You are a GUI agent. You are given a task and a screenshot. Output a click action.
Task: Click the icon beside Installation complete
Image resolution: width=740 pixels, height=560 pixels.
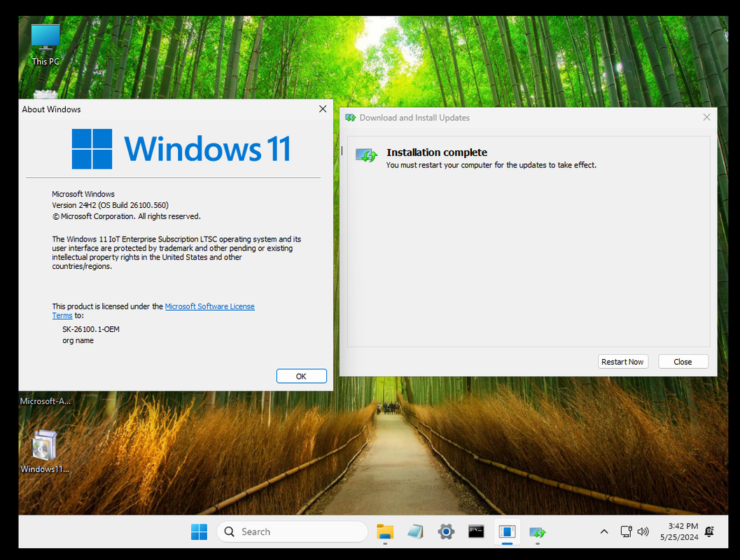coord(366,155)
